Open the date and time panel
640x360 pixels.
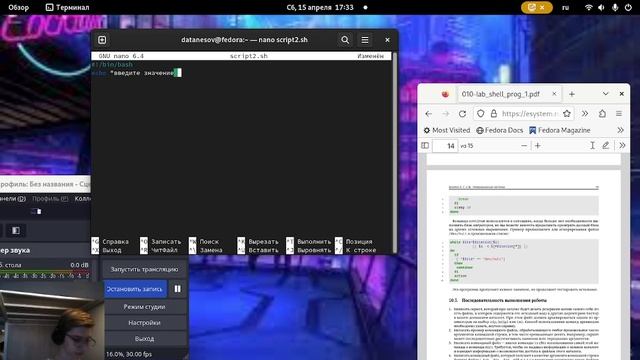point(320,7)
